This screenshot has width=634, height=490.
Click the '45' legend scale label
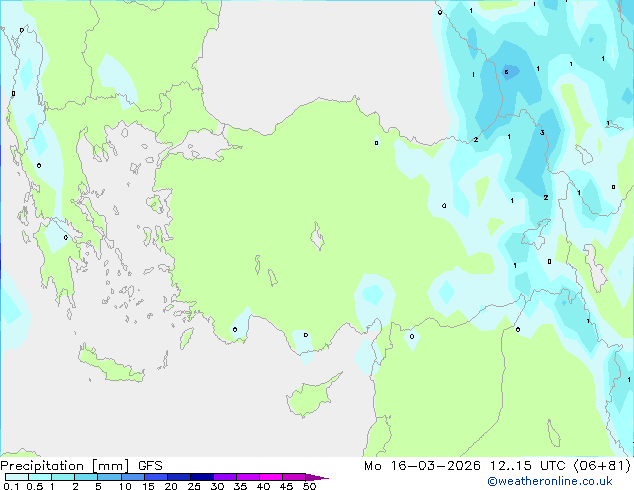click(x=286, y=486)
